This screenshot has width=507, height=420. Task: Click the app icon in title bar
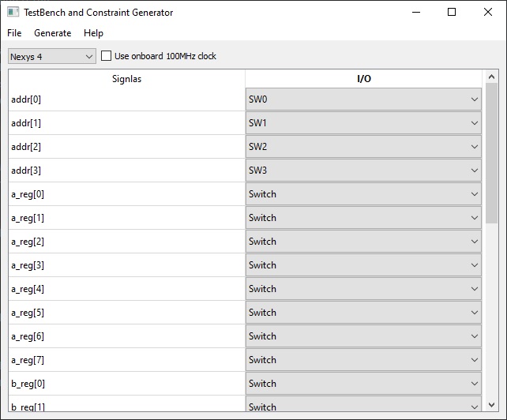[13, 13]
